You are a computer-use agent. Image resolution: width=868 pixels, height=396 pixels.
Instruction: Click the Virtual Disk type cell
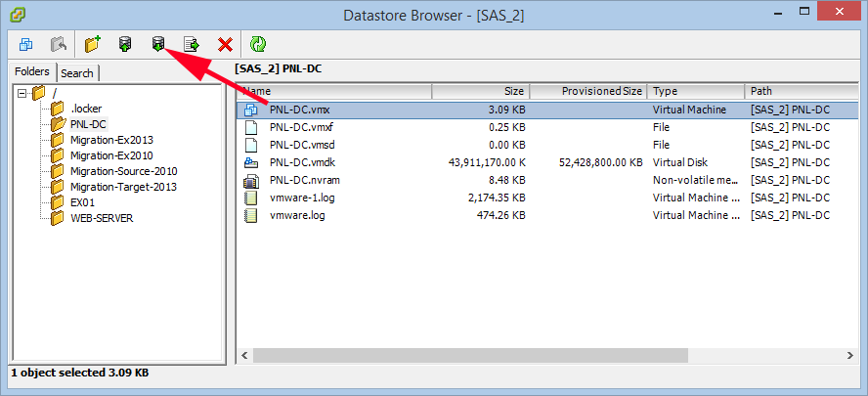pyautogui.click(x=680, y=163)
